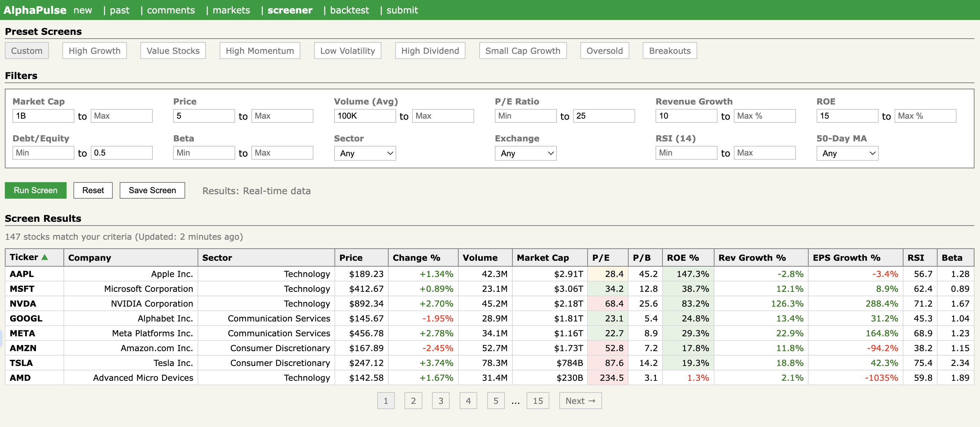The width and height of the screenshot is (980, 427).
Task: Focus the ROE Max % field
Action: (925, 116)
